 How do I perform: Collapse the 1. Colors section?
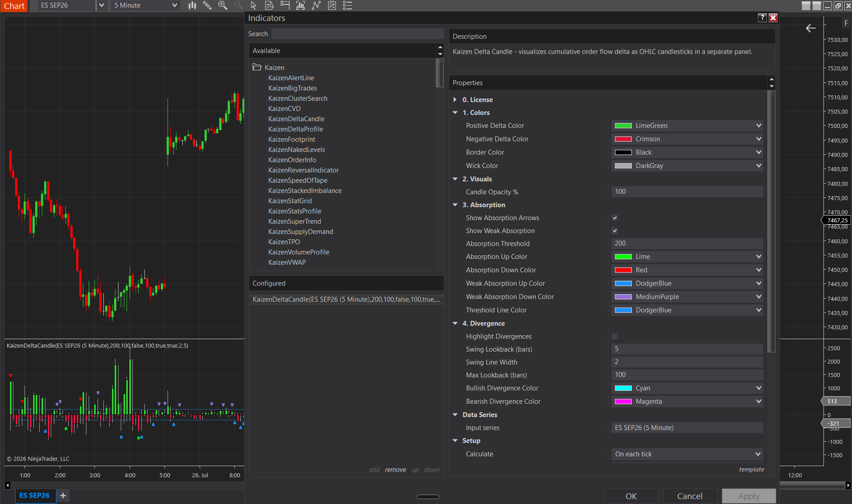(455, 113)
